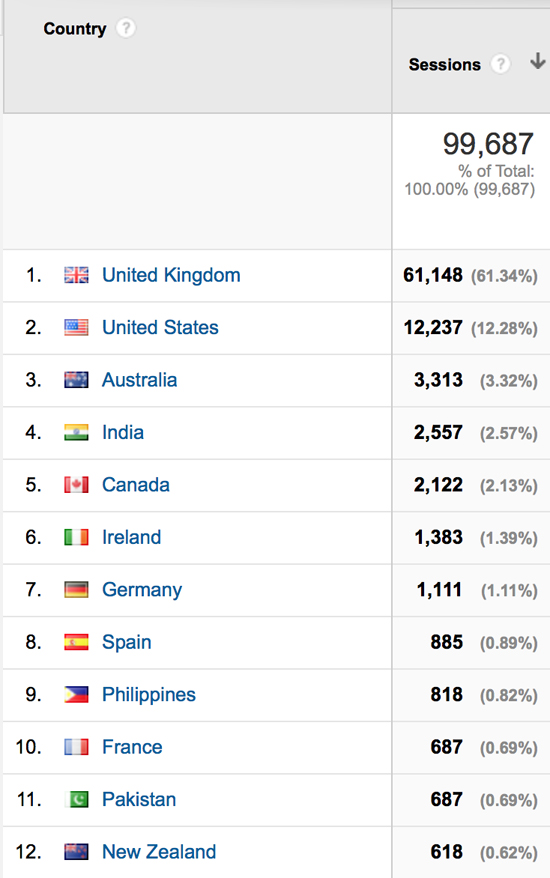Image resolution: width=550 pixels, height=878 pixels.
Task: Select the India country link
Action: 123,432
